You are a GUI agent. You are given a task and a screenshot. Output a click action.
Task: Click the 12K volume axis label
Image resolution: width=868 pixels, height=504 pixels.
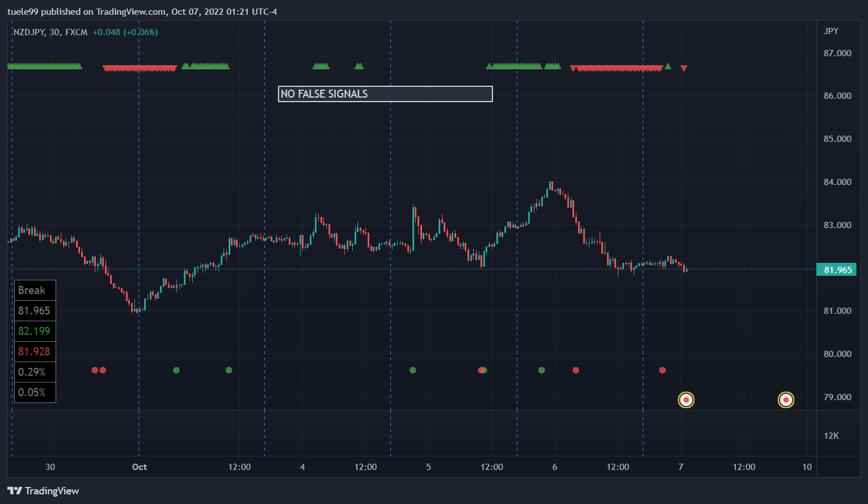pos(831,436)
